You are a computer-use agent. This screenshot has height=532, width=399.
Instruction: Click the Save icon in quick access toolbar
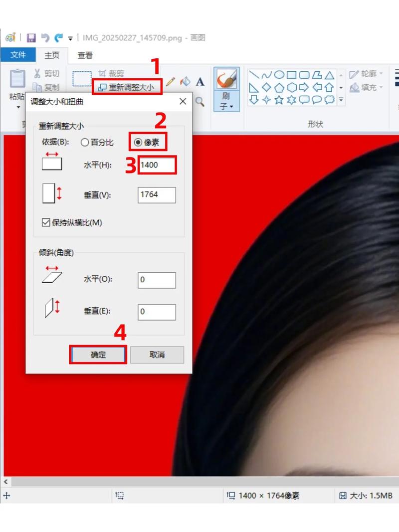tap(32, 37)
